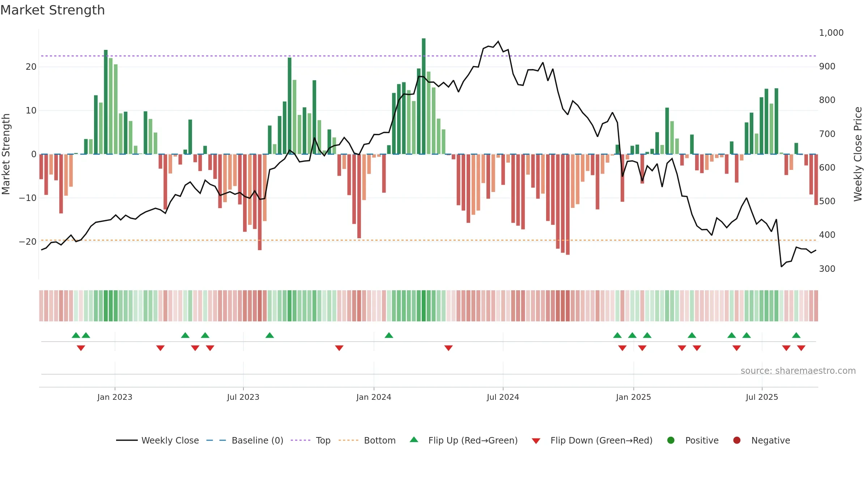The height and width of the screenshot is (488, 868).
Task: Click the 20 strength axis label
Action: tap(31, 67)
